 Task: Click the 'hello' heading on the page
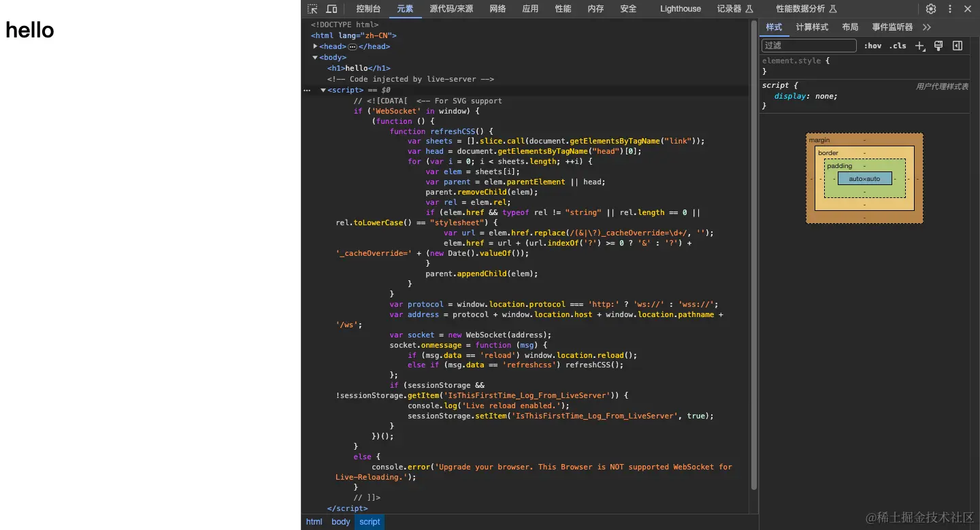click(x=30, y=30)
